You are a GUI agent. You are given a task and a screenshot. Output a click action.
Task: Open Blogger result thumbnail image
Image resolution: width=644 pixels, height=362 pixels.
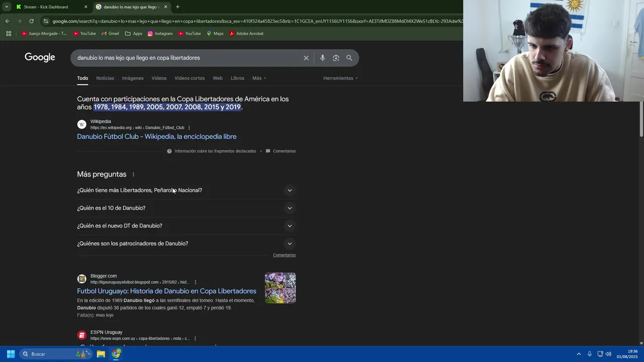coord(280,288)
